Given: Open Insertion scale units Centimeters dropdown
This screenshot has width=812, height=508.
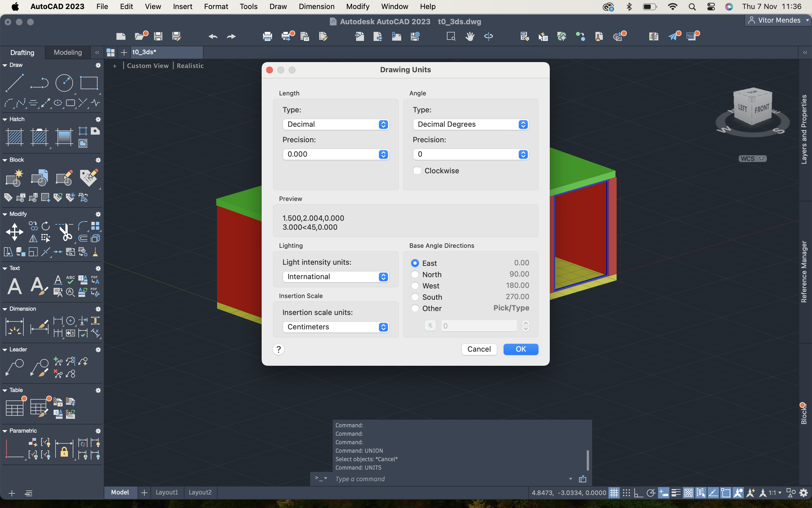Looking at the screenshot, I should pyautogui.click(x=336, y=327).
